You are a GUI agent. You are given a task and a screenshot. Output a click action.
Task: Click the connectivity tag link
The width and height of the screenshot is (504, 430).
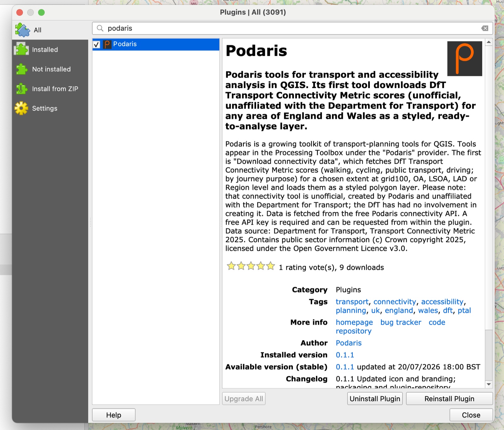pos(395,302)
